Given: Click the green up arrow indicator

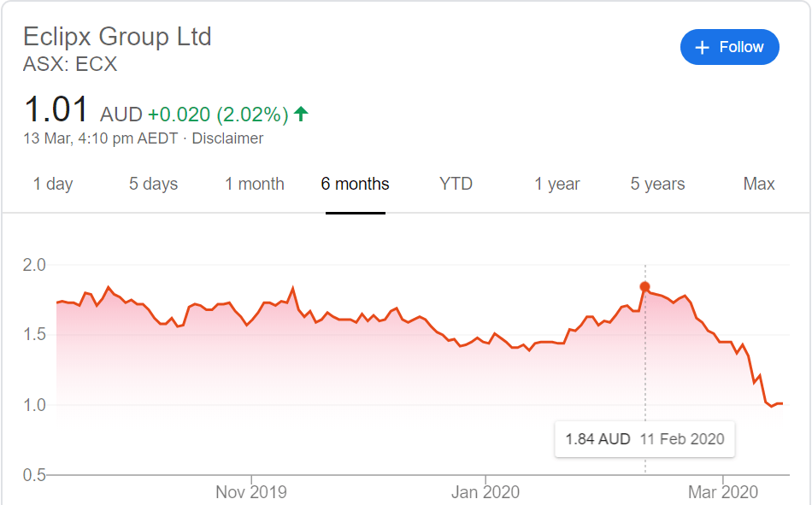Looking at the screenshot, I should (x=301, y=113).
